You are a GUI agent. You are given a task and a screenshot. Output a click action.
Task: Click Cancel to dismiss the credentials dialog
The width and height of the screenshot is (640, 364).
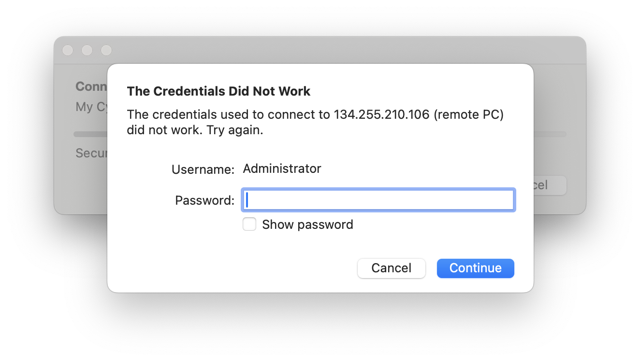(391, 268)
